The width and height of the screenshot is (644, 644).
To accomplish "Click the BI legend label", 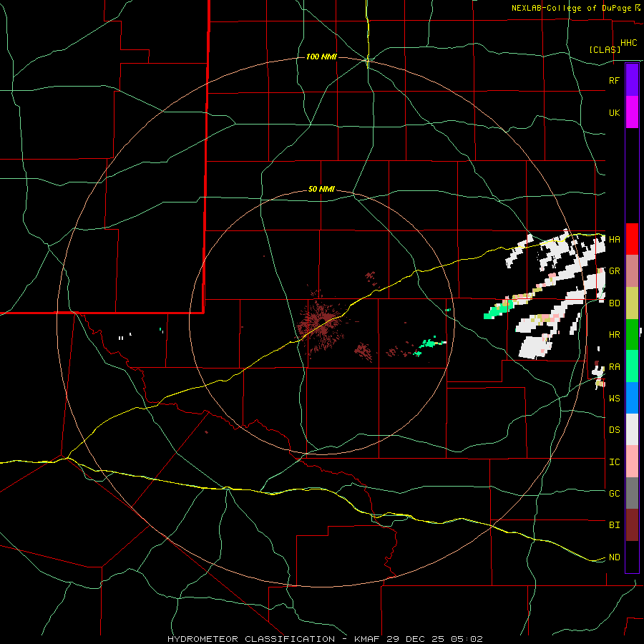I will [x=614, y=525].
